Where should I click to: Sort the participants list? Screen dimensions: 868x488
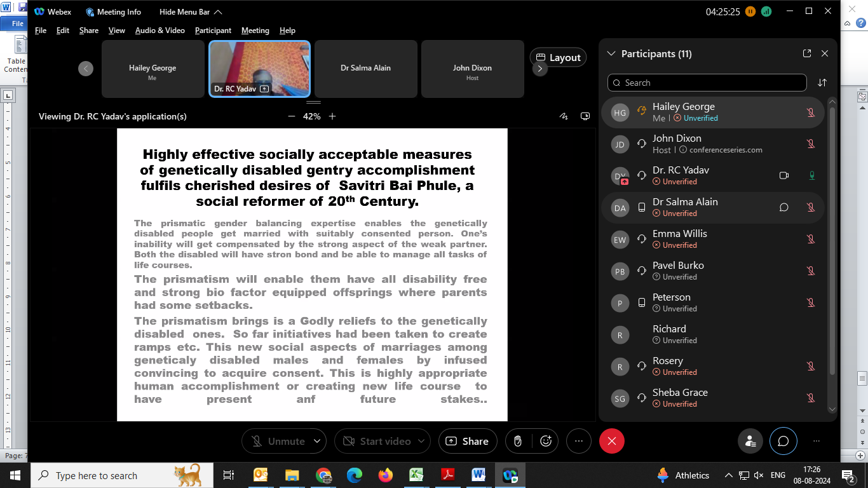(x=822, y=83)
